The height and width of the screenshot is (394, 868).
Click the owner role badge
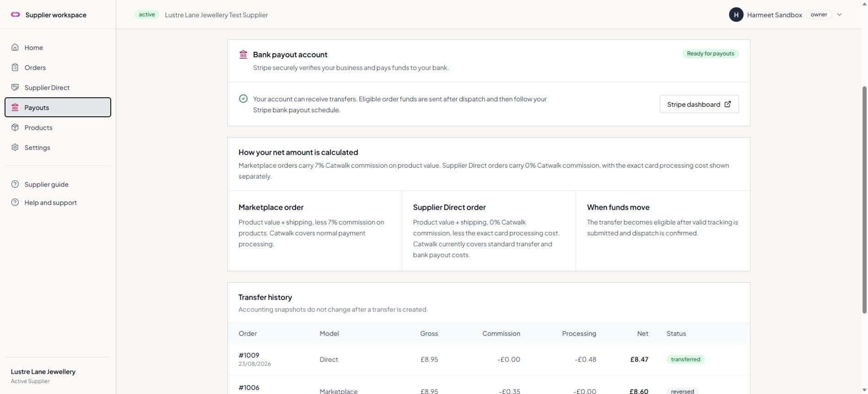tap(819, 15)
